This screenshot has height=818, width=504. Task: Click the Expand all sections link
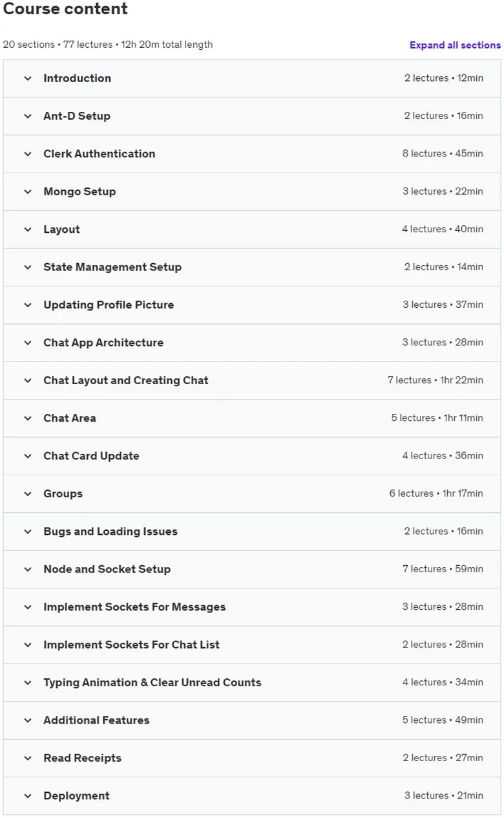455,45
